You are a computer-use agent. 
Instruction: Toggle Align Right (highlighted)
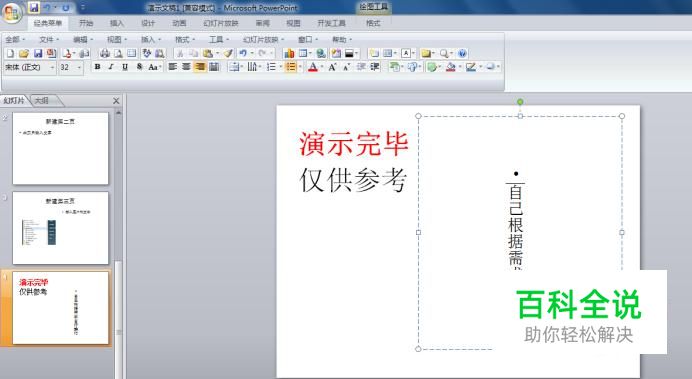[200, 67]
